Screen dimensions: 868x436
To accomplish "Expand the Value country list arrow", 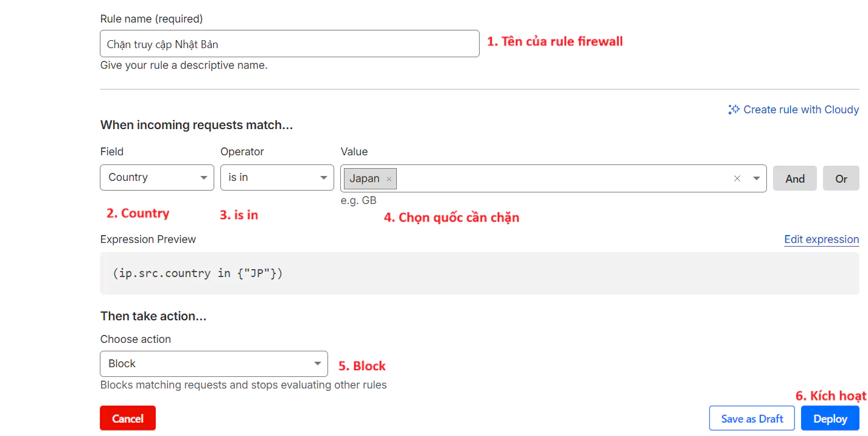I will [x=757, y=178].
